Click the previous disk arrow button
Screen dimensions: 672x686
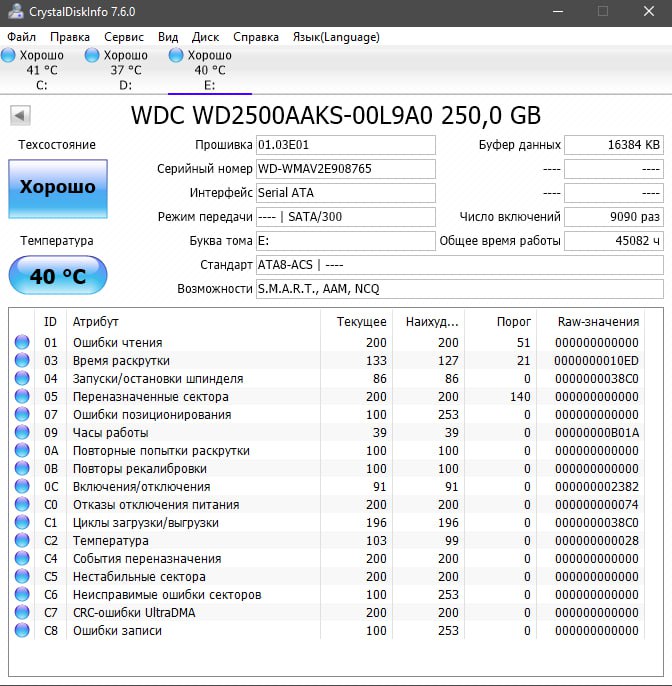coord(20,116)
